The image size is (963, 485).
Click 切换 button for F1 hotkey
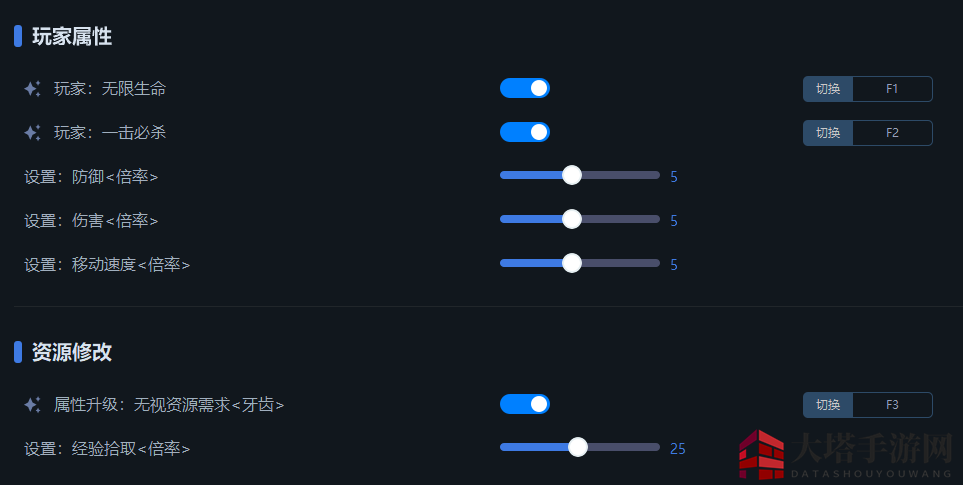828,89
